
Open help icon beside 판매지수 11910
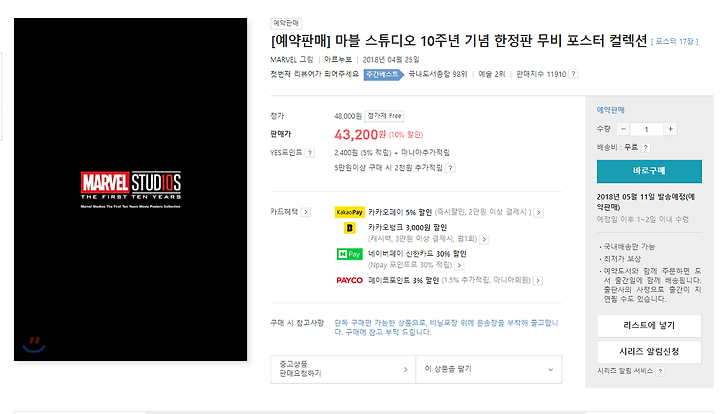click(573, 74)
